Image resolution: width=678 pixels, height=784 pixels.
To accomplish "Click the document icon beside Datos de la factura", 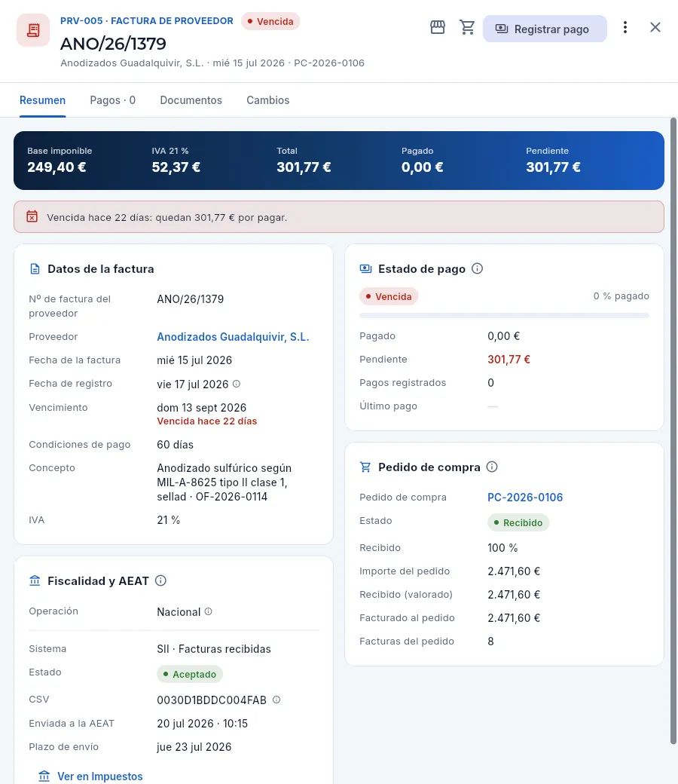I will tap(35, 269).
